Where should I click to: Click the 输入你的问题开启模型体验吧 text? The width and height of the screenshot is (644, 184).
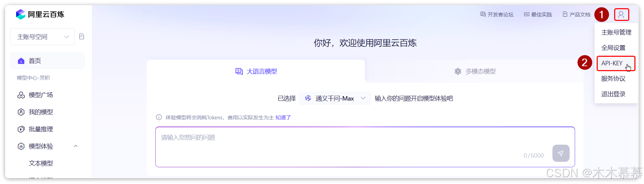coord(414,98)
